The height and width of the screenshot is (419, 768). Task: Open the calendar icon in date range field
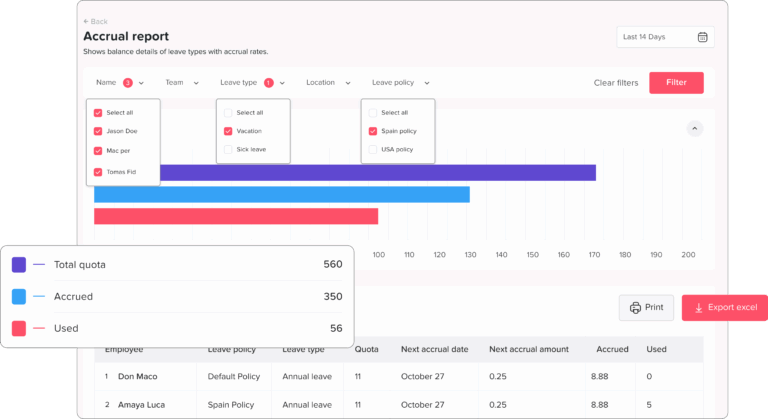702,37
